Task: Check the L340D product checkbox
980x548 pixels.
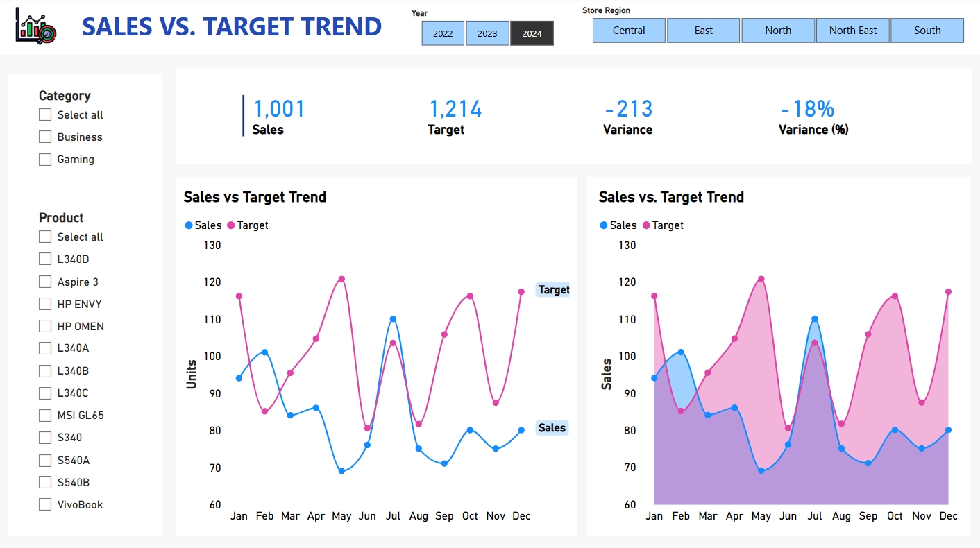Action: coord(45,259)
